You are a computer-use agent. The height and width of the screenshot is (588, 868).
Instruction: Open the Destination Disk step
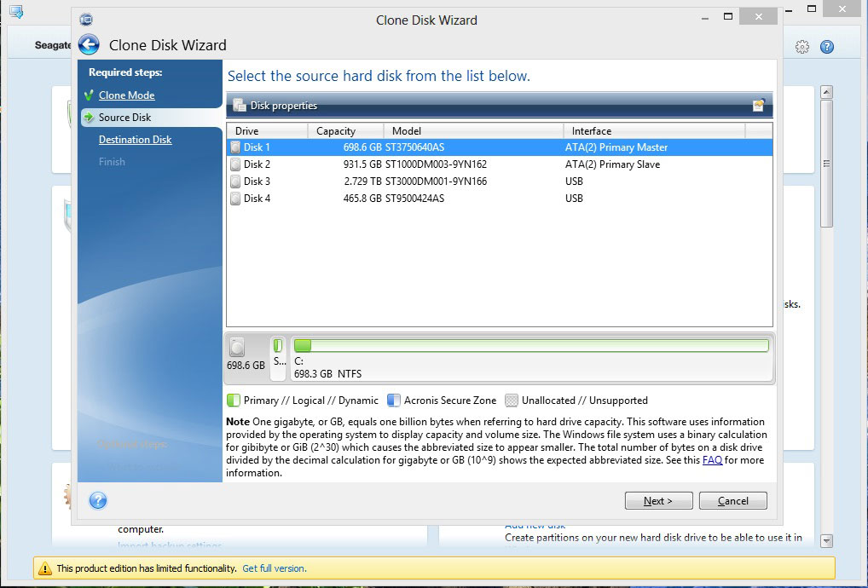135,140
